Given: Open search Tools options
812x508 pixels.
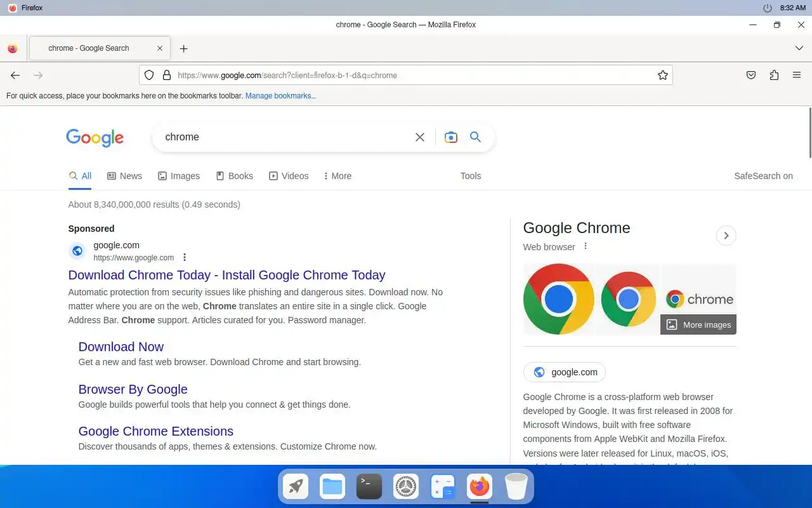Looking at the screenshot, I should pos(471,176).
